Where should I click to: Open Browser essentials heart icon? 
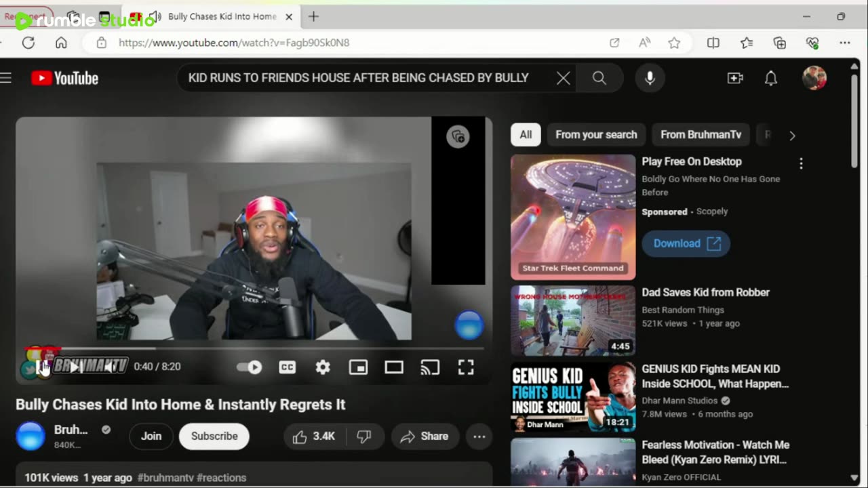coord(812,43)
